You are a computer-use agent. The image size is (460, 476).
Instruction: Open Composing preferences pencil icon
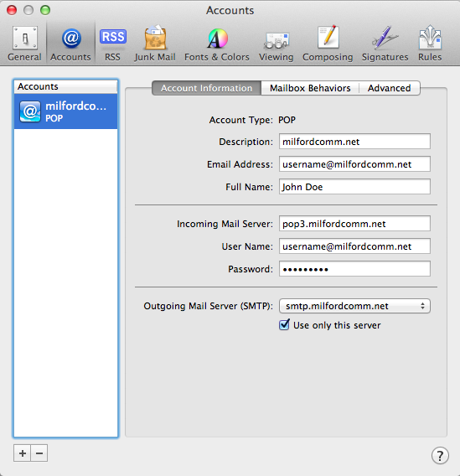tap(328, 38)
